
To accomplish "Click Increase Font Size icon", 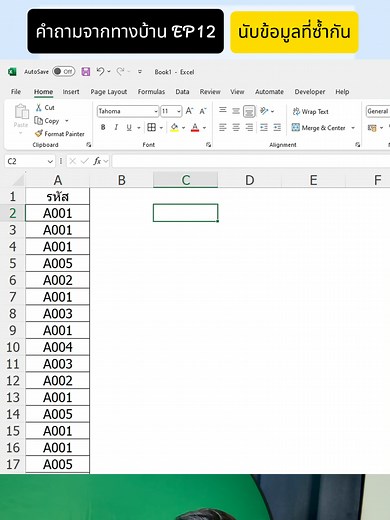I will pos(189,111).
